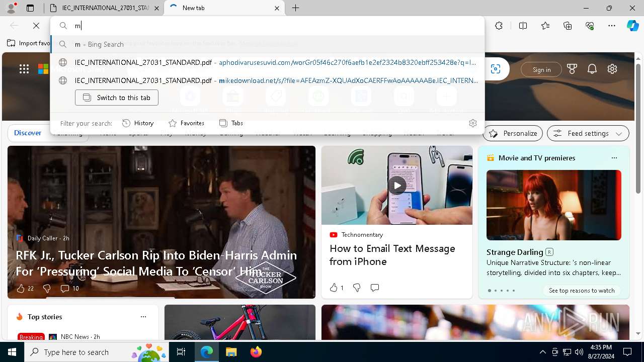Open RFK Jr., Tucker Carlson headline
This screenshot has height=362, width=644.
point(156,263)
